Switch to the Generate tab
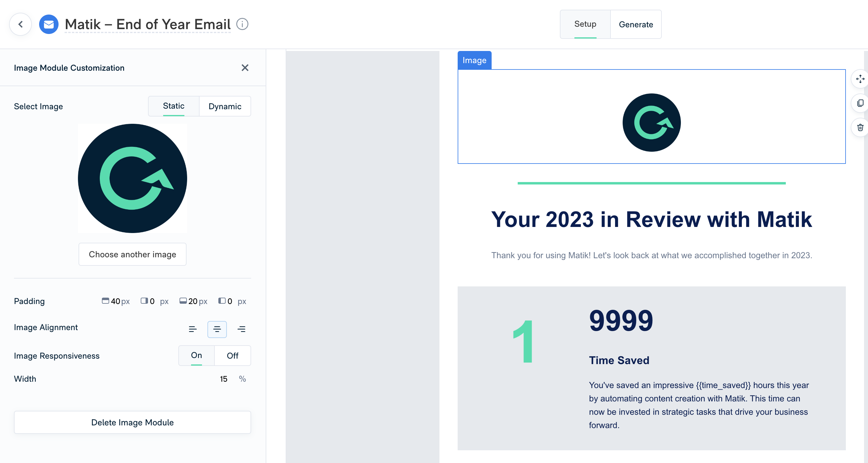The image size is (868, 463). [636, 24]
